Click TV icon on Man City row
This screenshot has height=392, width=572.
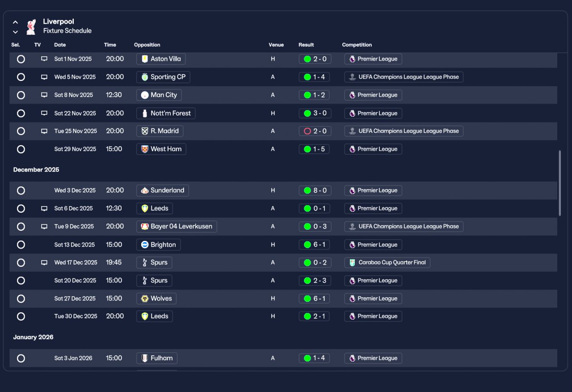(44, 95)
